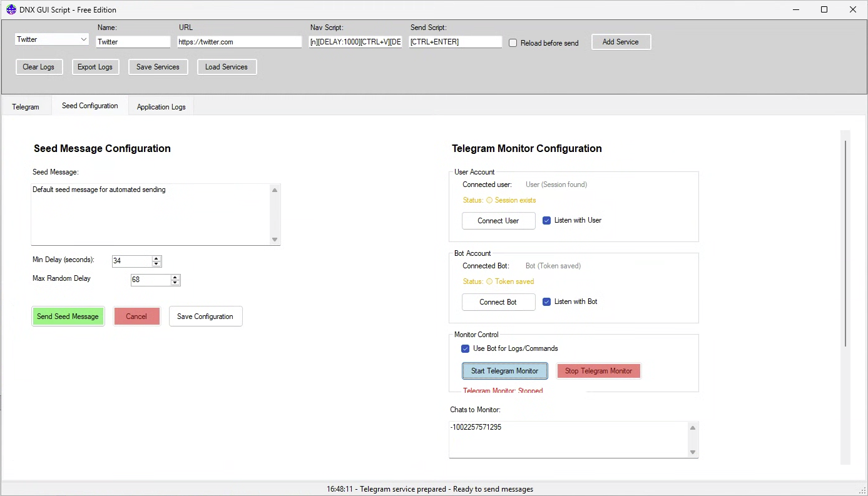Increase Max Random Delay with up arrow

point(175,277)
